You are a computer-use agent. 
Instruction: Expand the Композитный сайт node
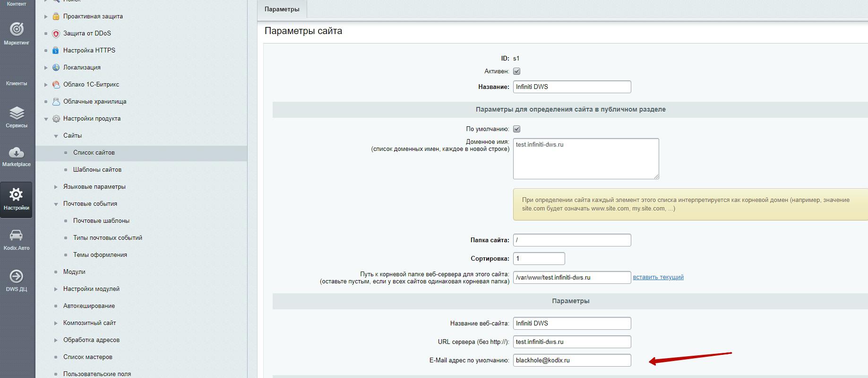pyautogui.click(x=56, y=323)
